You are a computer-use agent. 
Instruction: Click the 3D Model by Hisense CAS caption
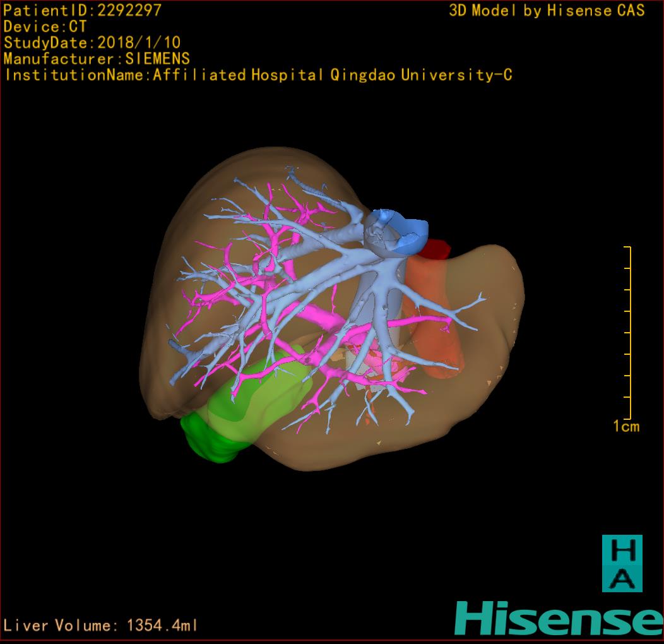click(x=547, y=10)
